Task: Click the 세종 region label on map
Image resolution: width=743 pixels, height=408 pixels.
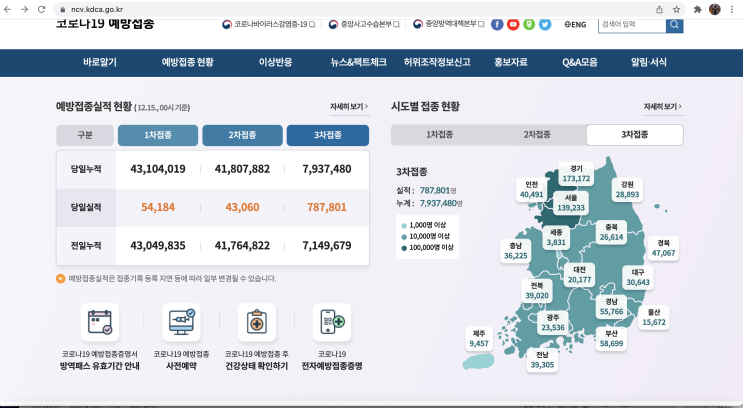Action: coord(556,237)
